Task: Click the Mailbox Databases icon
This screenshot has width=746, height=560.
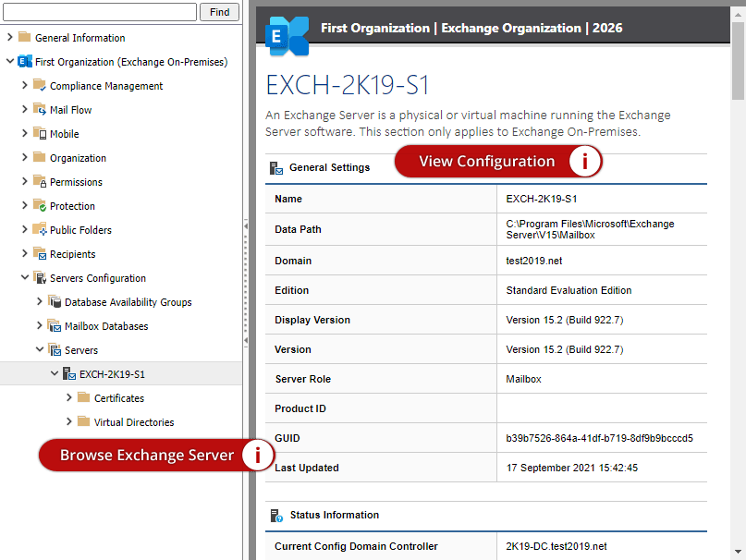Action: tap(55, 325)
